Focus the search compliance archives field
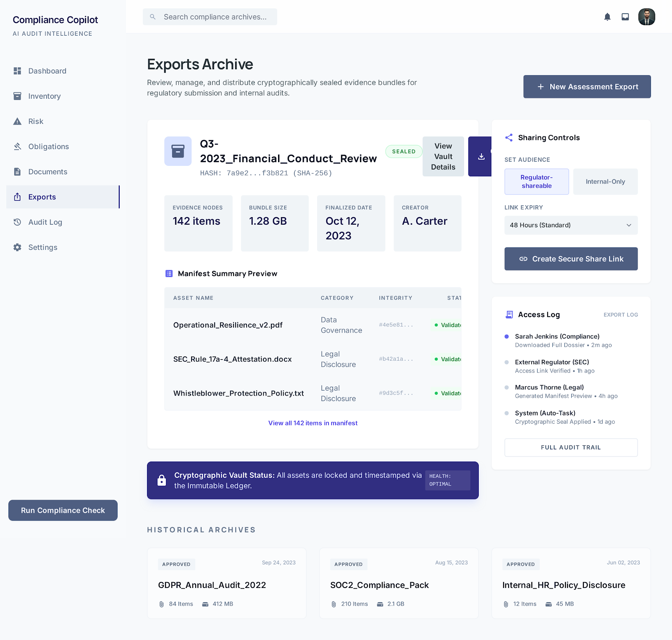672x640 pixels. (215, 17)
